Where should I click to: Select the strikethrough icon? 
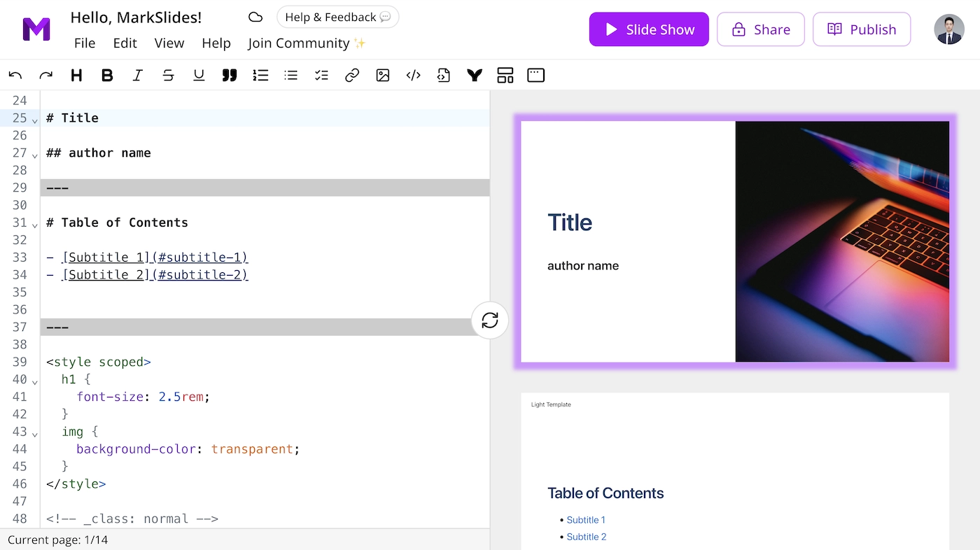(x=168, y=75)
